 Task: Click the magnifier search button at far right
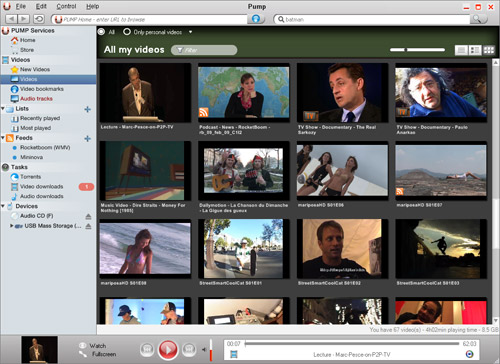(x=478, y=19)
